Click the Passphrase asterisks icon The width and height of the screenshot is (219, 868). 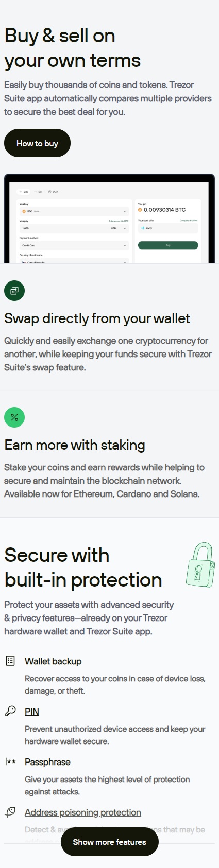click(x=10, y=761)
